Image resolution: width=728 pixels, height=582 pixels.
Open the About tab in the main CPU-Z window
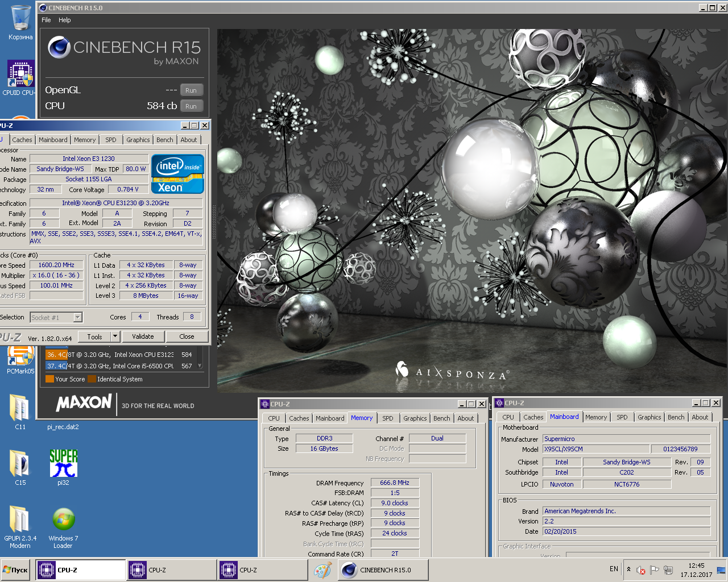pyautogui.click(x=189, y=140)
